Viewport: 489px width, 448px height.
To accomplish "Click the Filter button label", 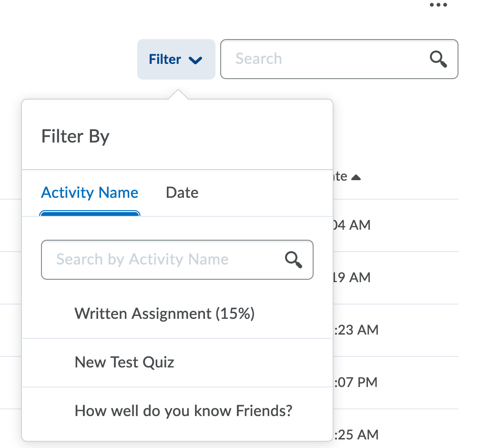I will pos(165,60).
